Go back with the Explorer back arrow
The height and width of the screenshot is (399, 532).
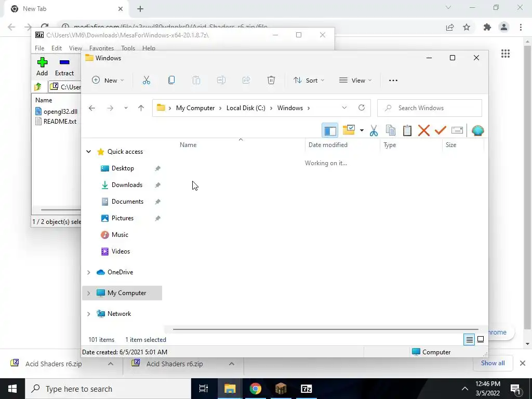[91, 108]
